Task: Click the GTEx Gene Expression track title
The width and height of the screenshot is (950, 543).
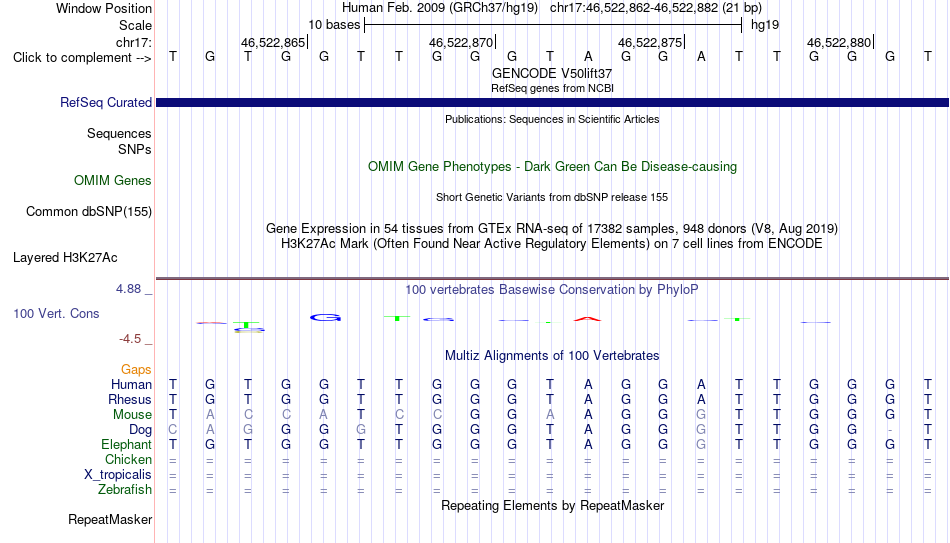Action: [552, 228]
